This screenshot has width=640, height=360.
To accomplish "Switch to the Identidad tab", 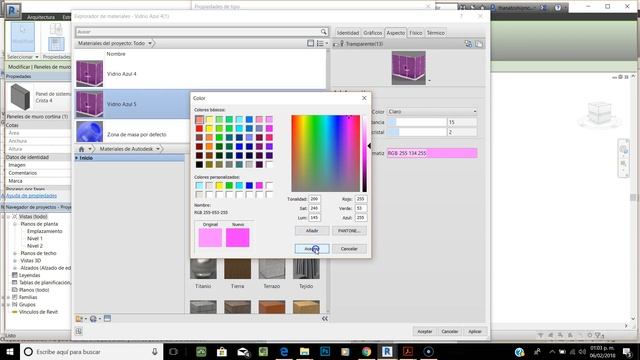I will (x=347, y=33).
